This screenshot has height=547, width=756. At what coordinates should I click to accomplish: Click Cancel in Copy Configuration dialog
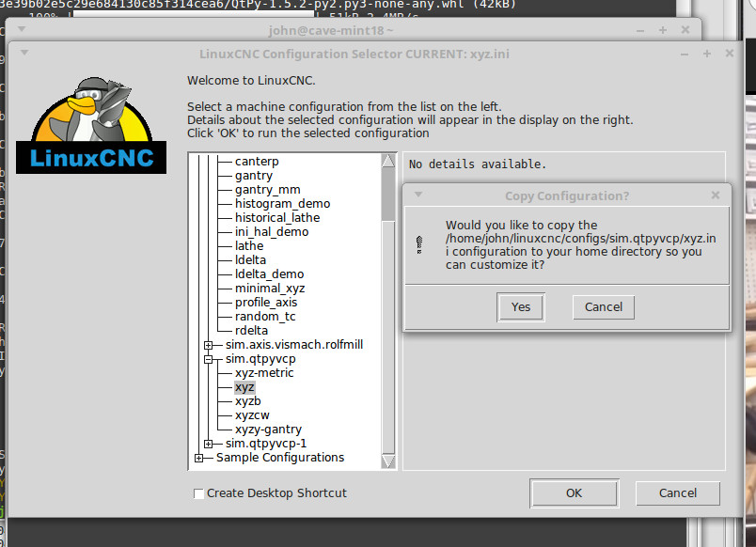pos(603,307)
